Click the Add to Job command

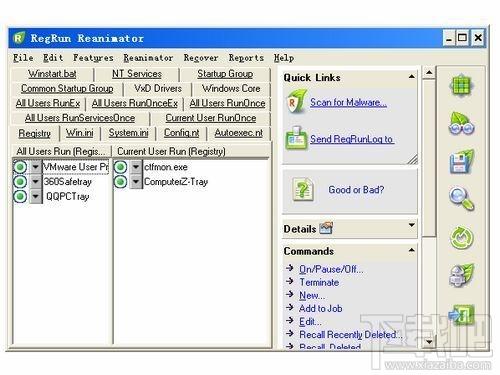[x=321, y=308]
